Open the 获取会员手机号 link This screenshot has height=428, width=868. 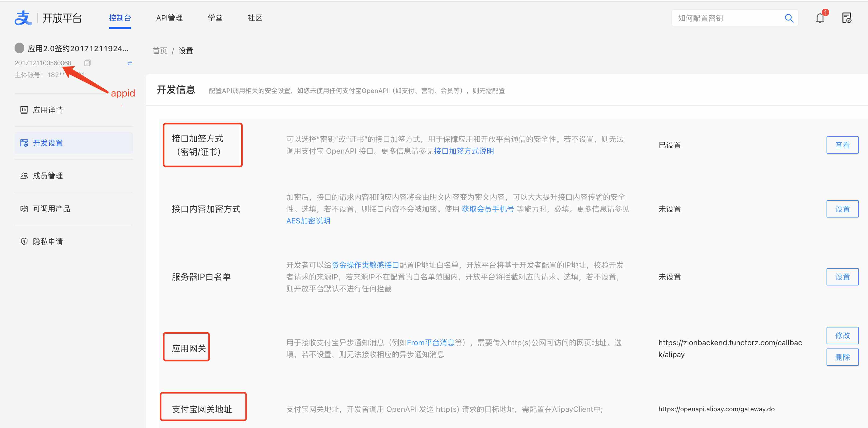[x=488, y=209]
